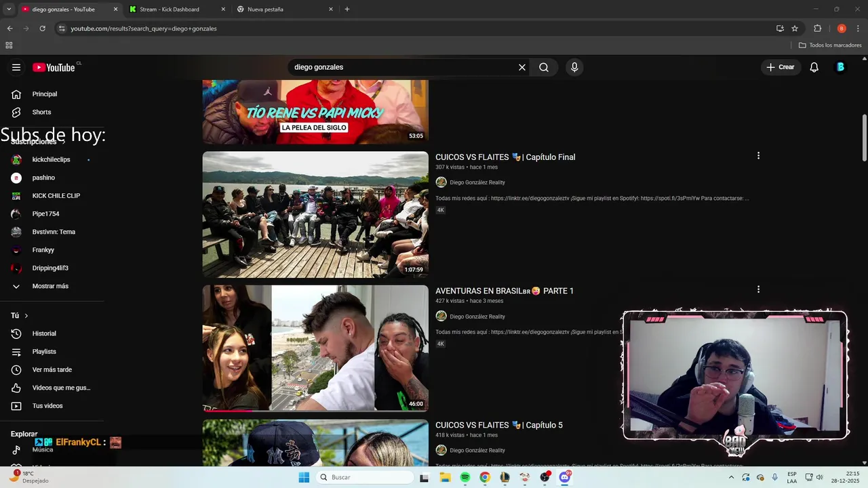The height and width of the screenshot is (488, 868).
Task: Open more options for Capítulo Final video
Action: click(x=758, y=156)
